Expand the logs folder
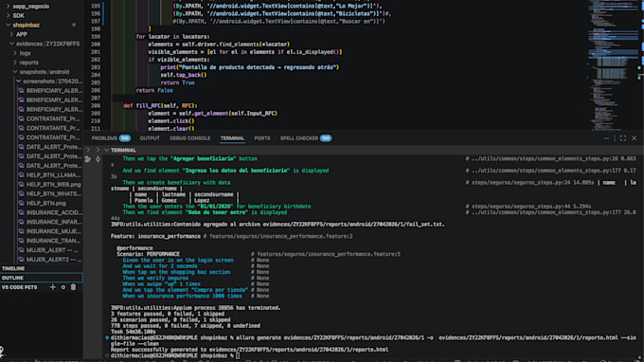644x362 pixels. click(15, 53)
